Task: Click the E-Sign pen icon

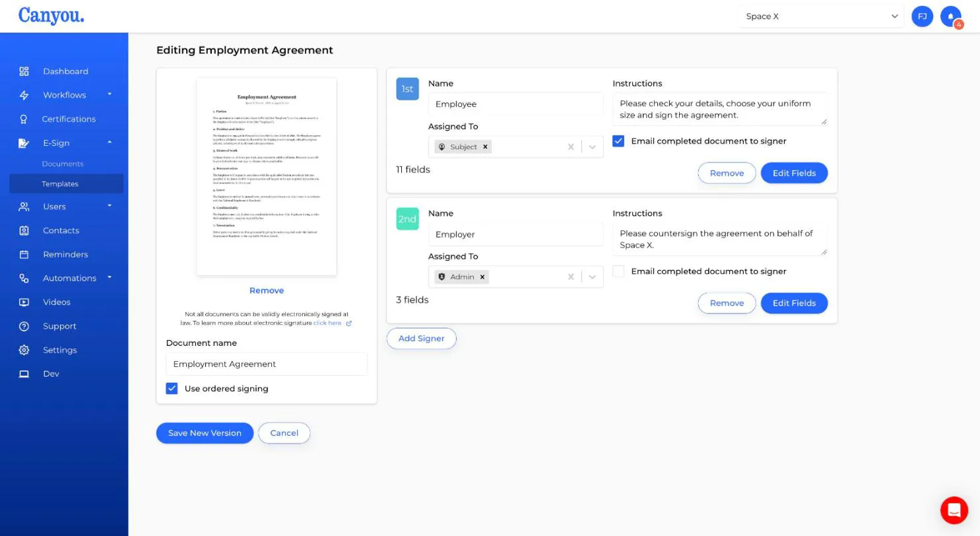Action: pyautogui.click(x=24, y=143)
